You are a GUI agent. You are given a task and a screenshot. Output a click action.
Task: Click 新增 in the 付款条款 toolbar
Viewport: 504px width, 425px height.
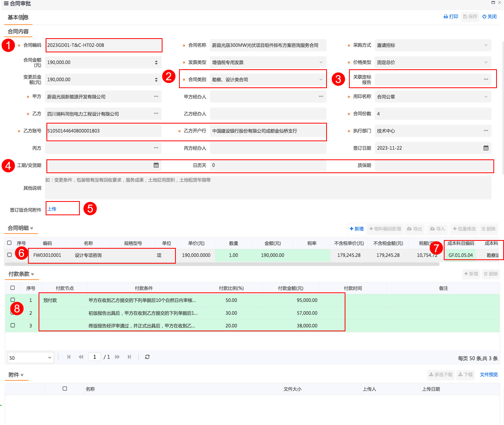[471, 274]
